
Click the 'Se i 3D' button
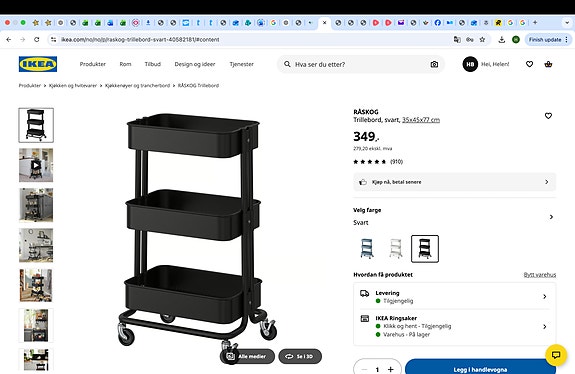(300, 356)
